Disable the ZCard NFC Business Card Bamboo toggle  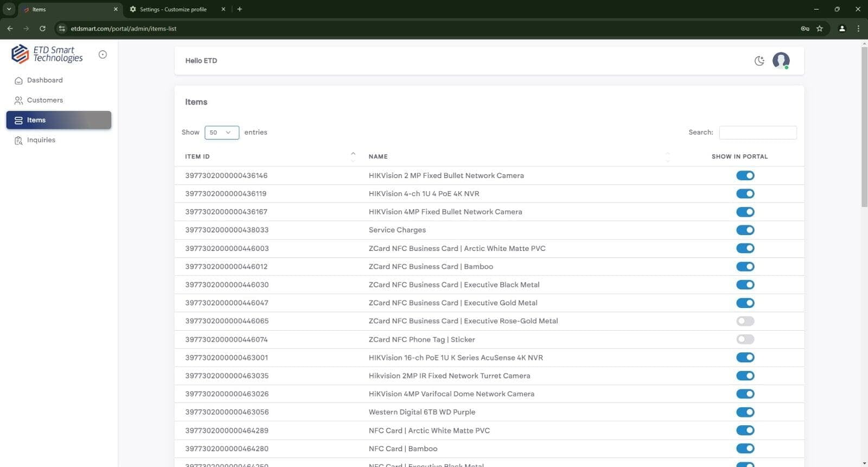[745, 267]
